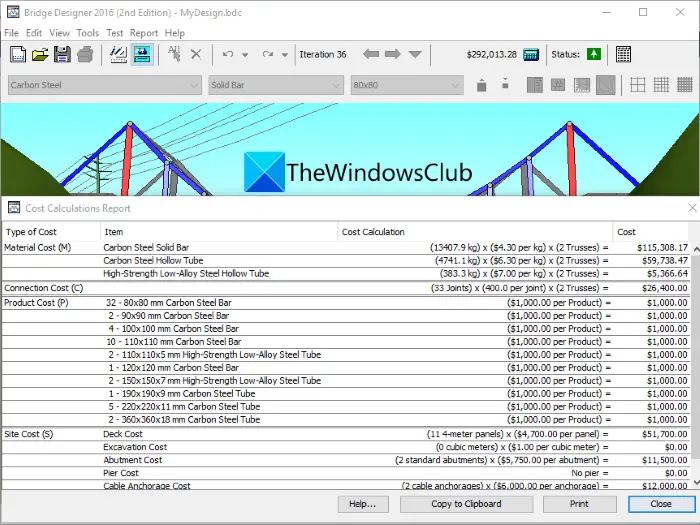Image resolution: width=700 pixels, height=525 pixels.
Task: Delete the selected member
Action: click(196, 54)
